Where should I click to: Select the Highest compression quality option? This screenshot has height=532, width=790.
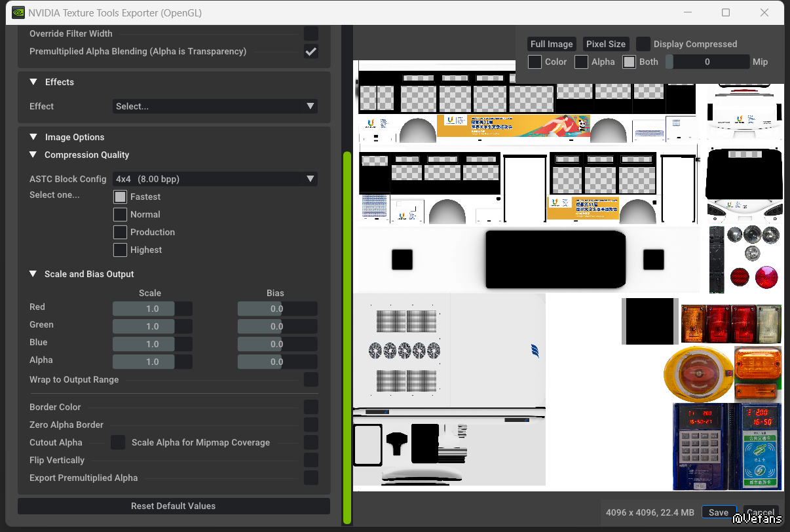(x=120, y=250)
